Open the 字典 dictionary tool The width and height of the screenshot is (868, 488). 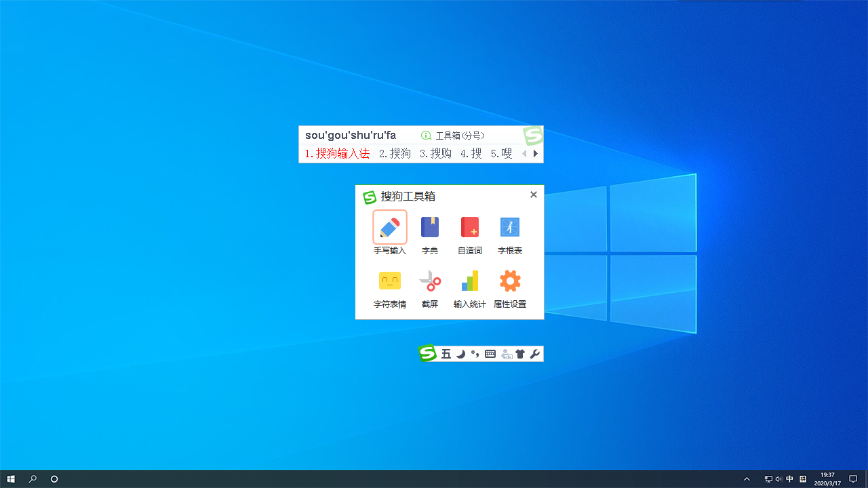point(430,228)
